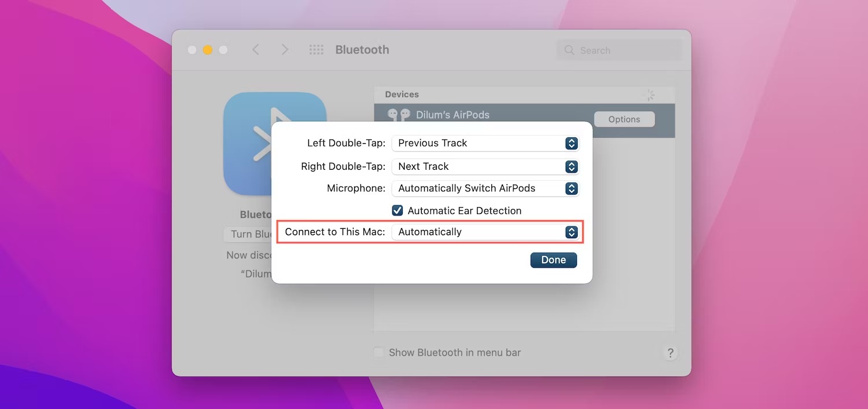Uncheck Automatic Ear Detection checkbox

398,211
